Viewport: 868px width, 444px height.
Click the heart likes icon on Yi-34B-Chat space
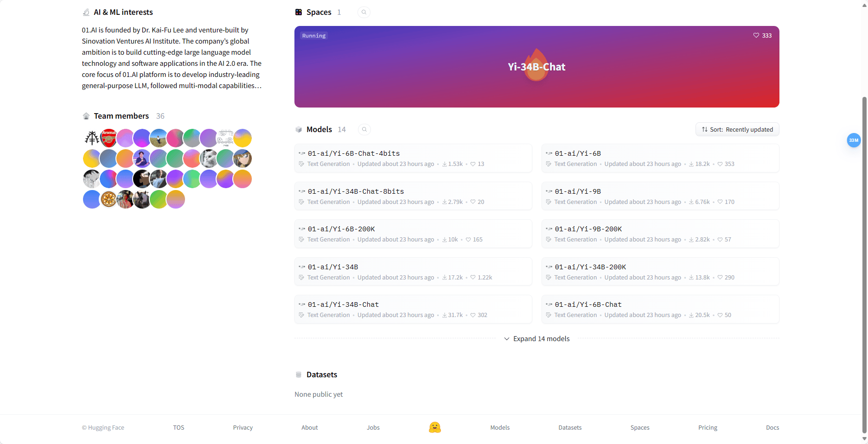tap(756, 35)
